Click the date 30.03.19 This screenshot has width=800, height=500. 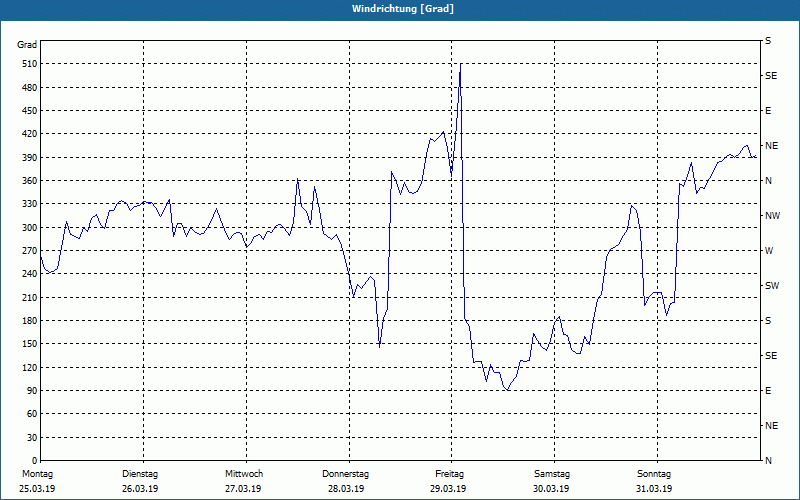pos(551,489)
